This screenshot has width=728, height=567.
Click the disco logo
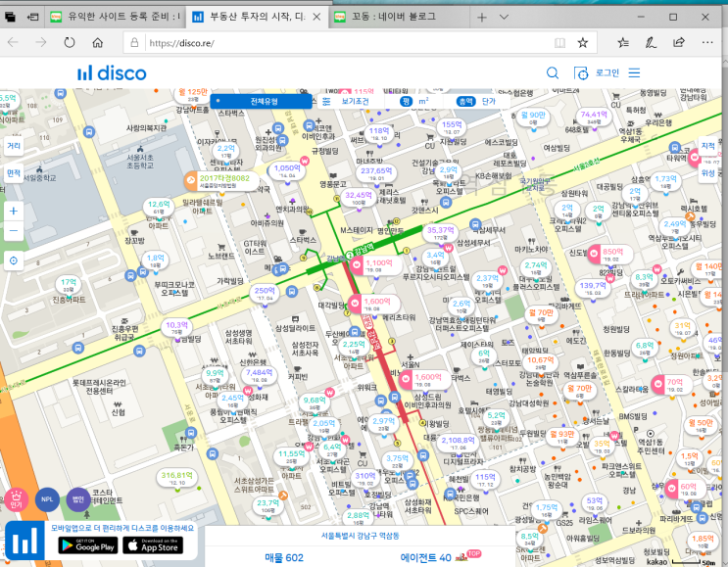(112, 72)
